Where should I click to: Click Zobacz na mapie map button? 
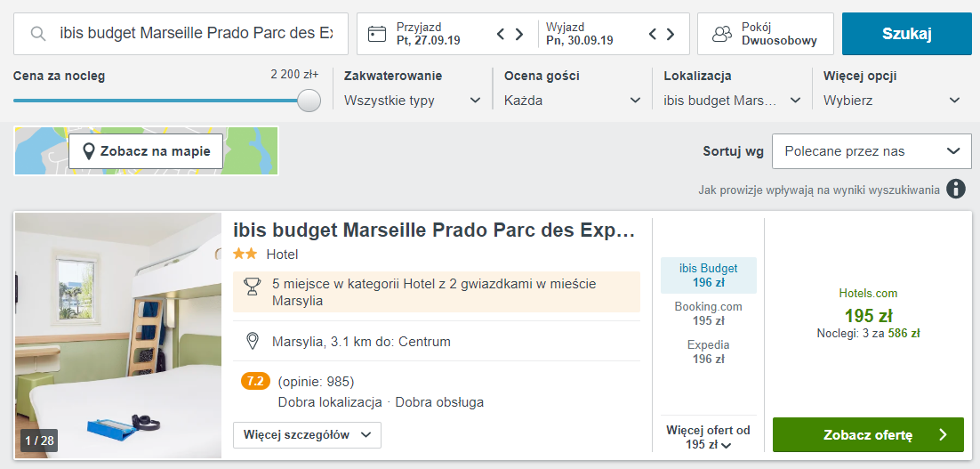[147, 151]
